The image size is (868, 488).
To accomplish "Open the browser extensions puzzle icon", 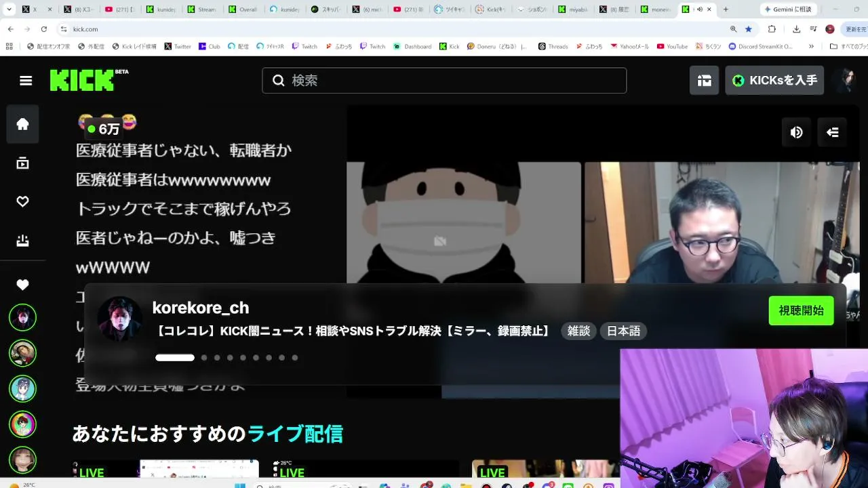I will point(772,29).
